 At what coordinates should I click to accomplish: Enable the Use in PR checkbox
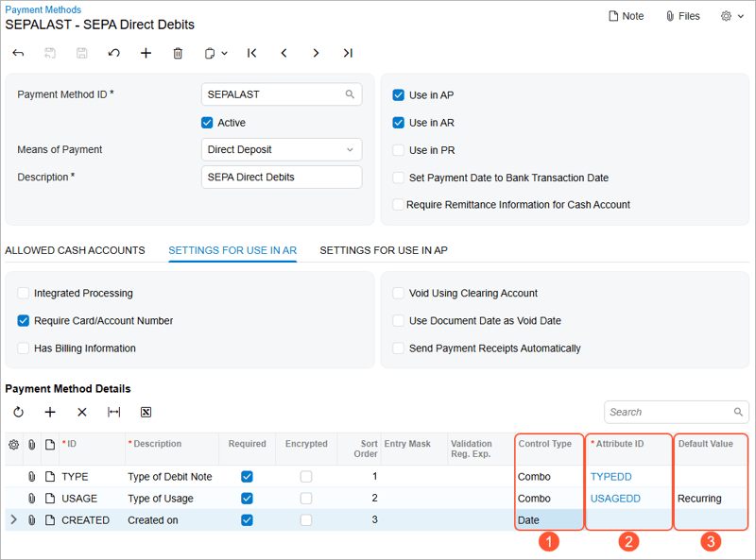point(398,150)
